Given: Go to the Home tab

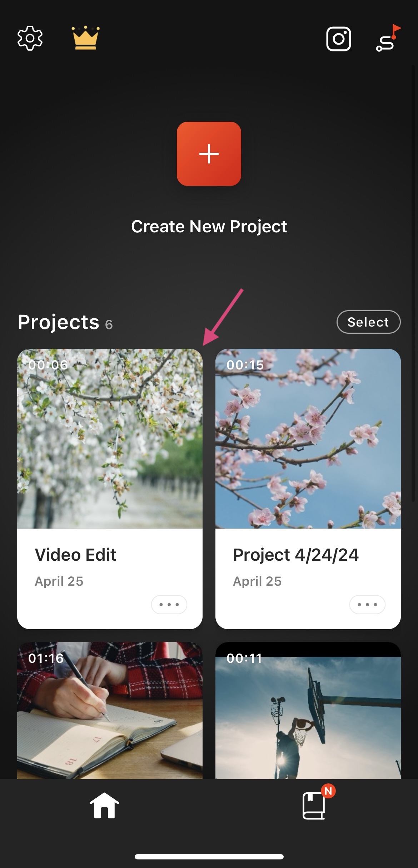Looking at the screenshot, I should [104, 806].
